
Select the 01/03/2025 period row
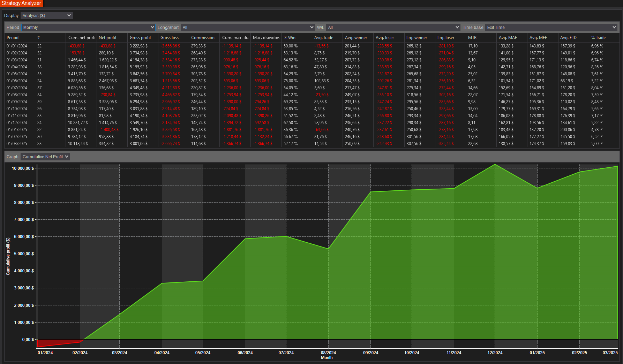(312, 144)
